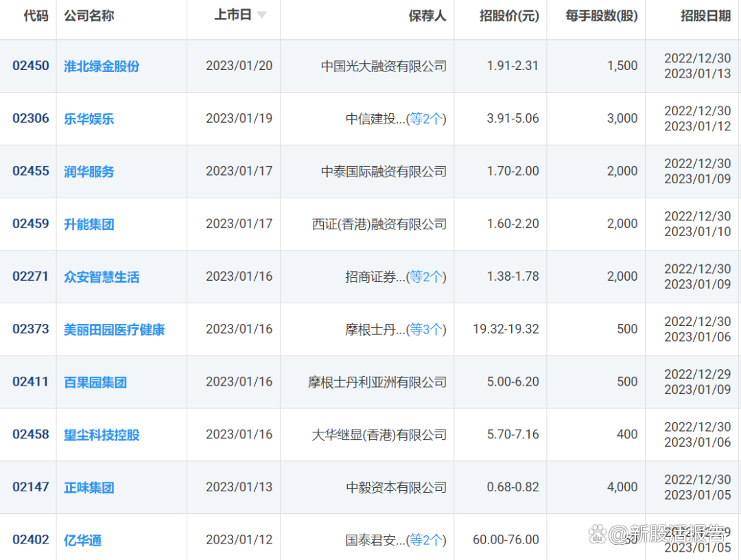
Task: Click stock code 02458
Action: click(x=31, y=434)
